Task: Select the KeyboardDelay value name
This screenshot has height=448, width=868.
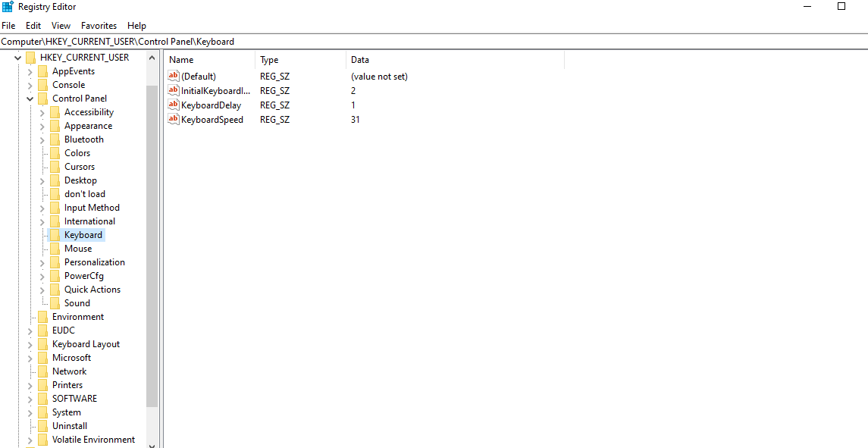Action: tap(212, 105)
